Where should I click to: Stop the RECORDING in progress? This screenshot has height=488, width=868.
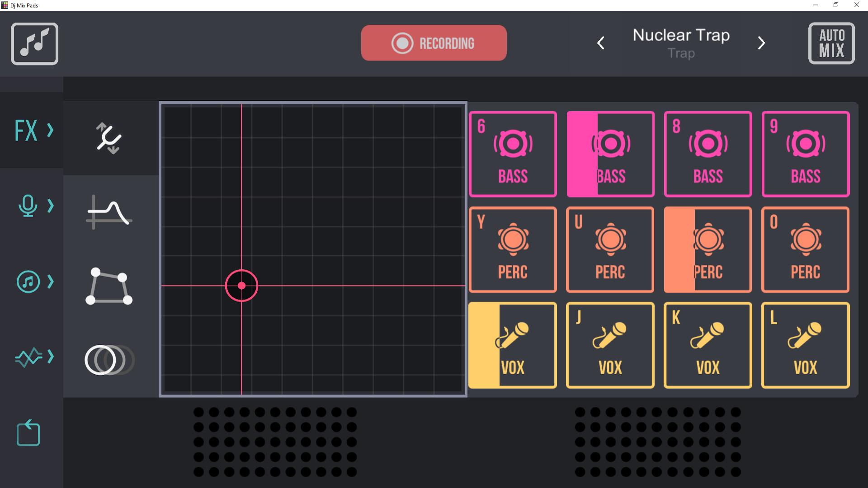[x=434, y=43]
